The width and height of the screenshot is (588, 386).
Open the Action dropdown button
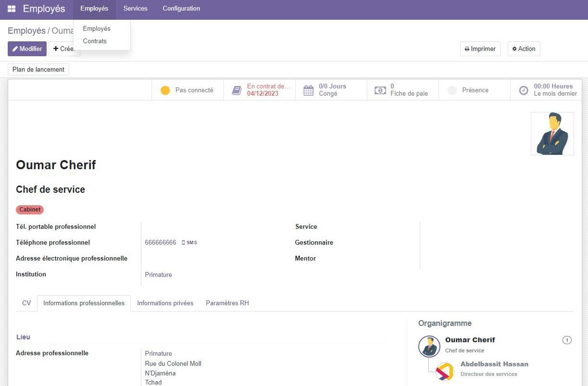coord(524,49)
